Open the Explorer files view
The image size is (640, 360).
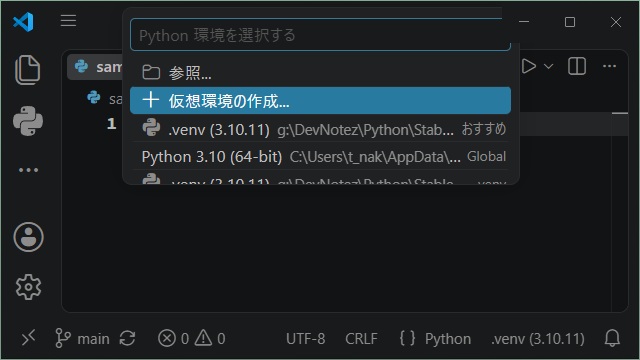tap(28, 70)
